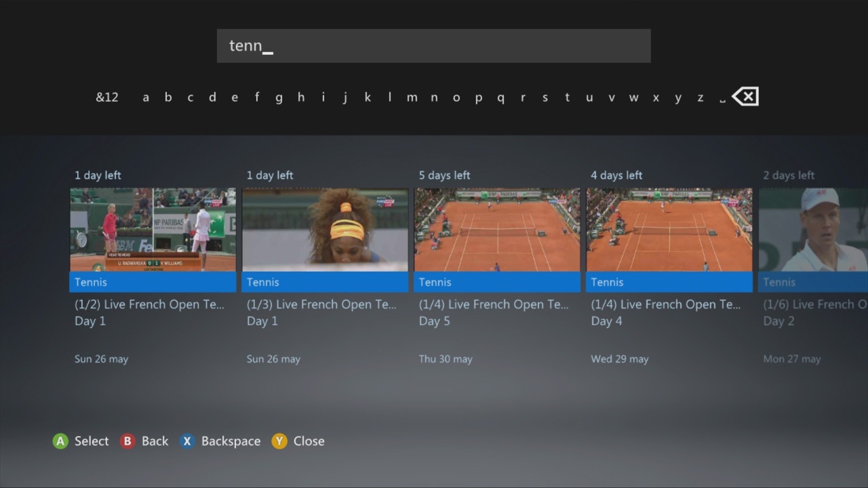The width and height of the screenshot is (868, 488).
Task: Select letter g on the keyboard row
Action: (279, 98)
